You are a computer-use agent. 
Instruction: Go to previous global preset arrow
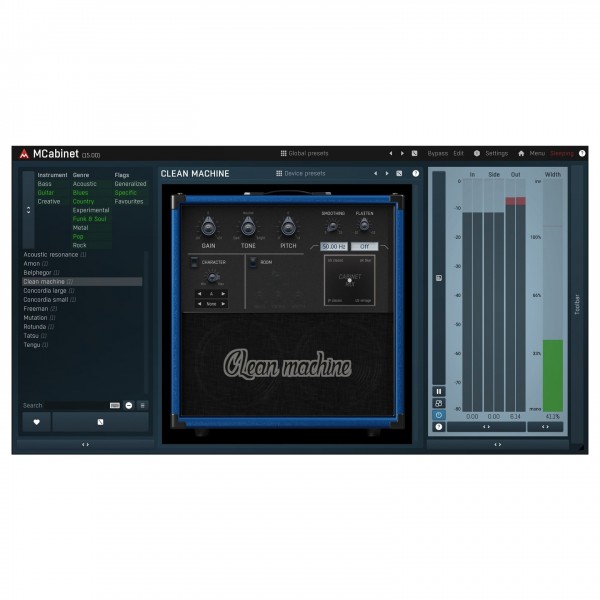391,153
